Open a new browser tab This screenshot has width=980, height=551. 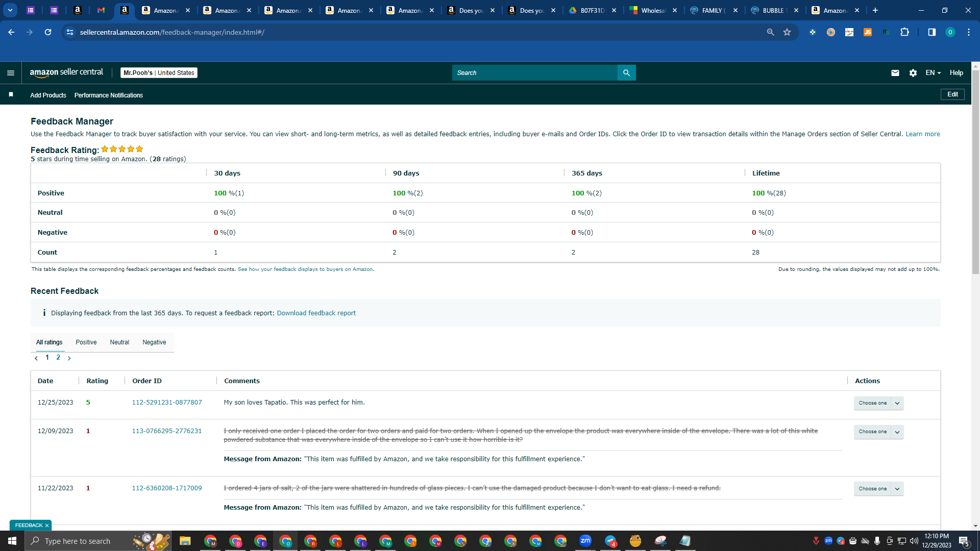coord(875,10)
